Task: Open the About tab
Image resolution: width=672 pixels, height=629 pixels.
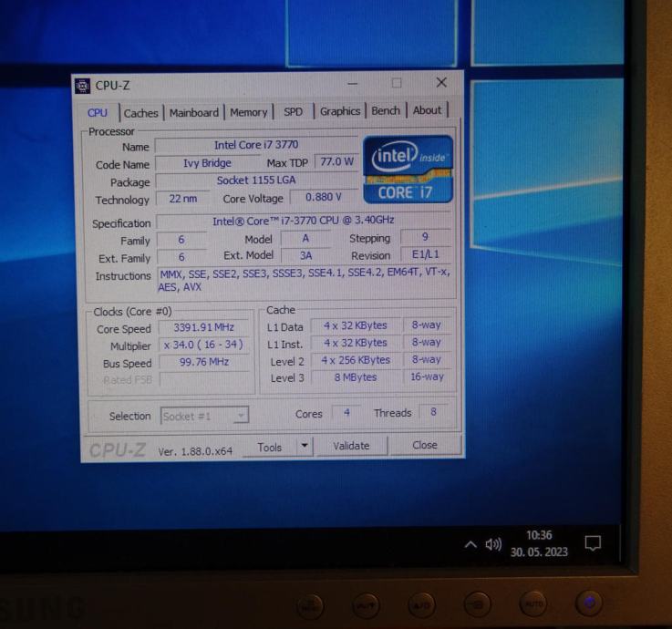Action: (x=427, y=110)
